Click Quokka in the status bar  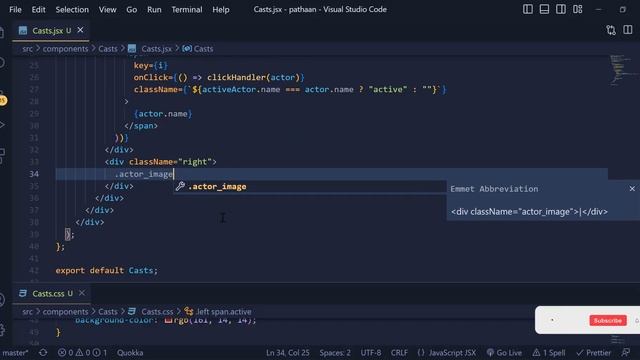click(x=130, y=352)
